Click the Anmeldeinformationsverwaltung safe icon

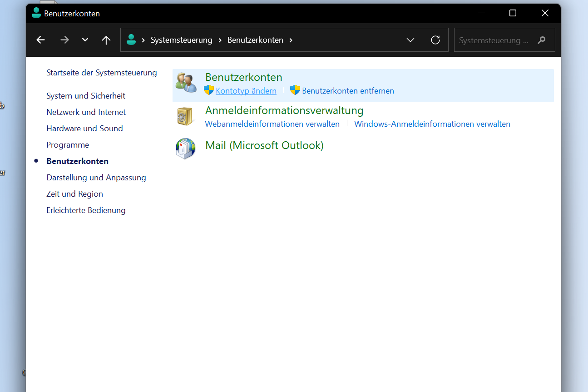185,116
